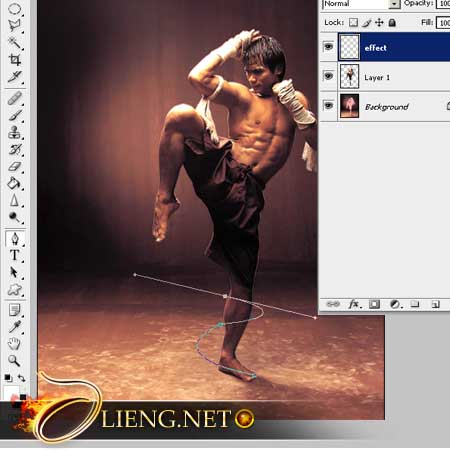Select the Crop tool
This screenshot has height=450, width=450.
[x=15, y=60]
